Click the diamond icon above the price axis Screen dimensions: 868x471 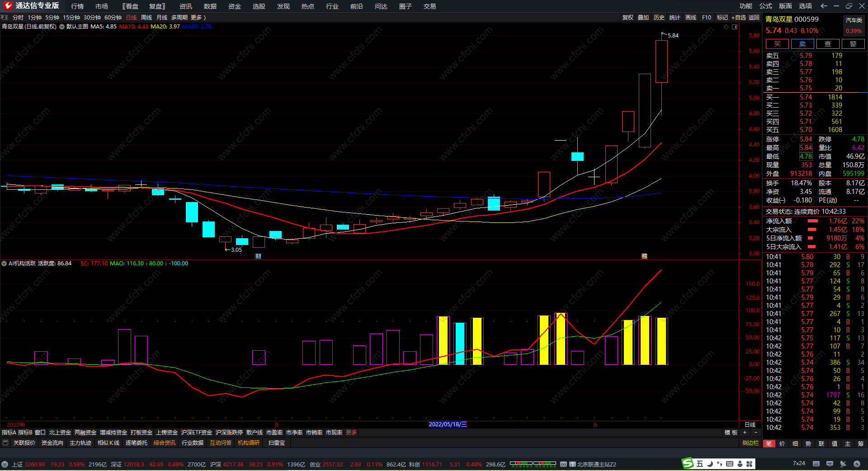click(726, 27)
